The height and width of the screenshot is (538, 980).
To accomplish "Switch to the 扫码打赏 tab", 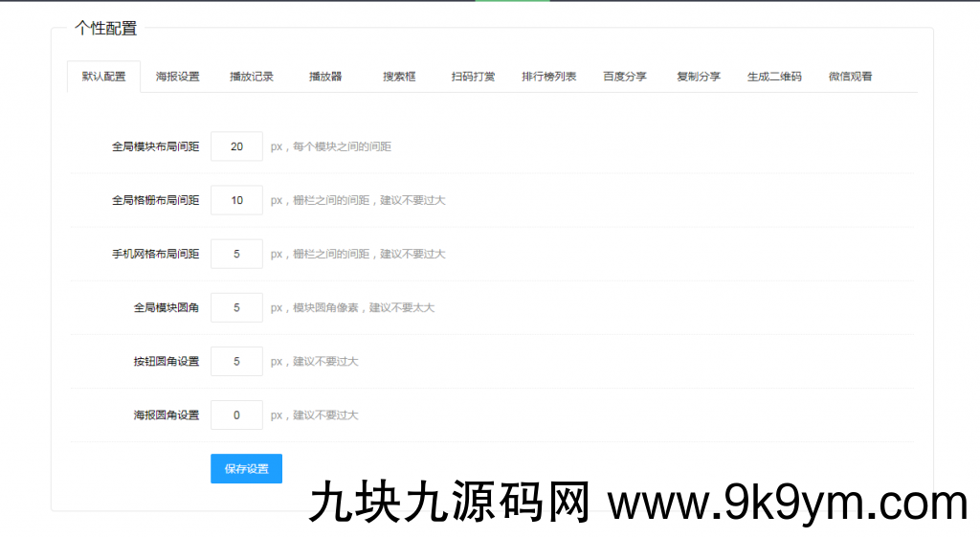I will (x=473, y=77).
